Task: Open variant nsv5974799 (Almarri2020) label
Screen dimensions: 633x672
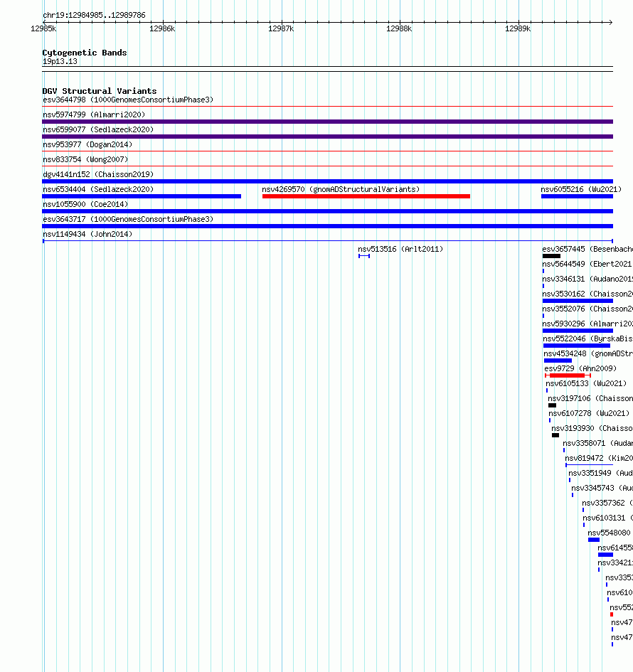Action: click(x=94, y=115)
